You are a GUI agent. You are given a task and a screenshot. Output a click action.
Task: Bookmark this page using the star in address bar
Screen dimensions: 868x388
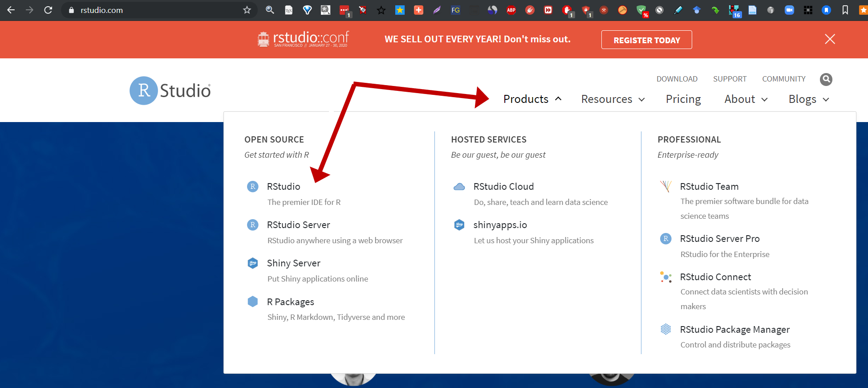tap(247, 10)
